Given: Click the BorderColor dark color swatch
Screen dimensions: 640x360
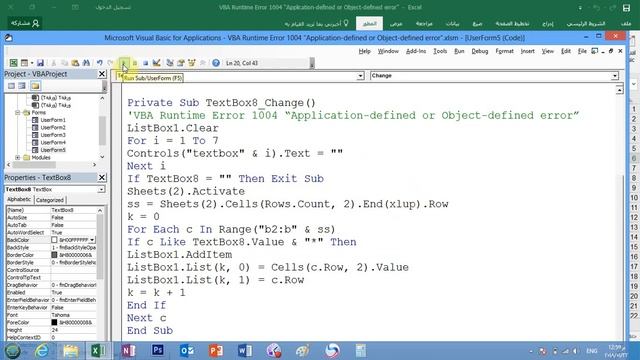Looking at the screenshot, I should coord(54,255).
